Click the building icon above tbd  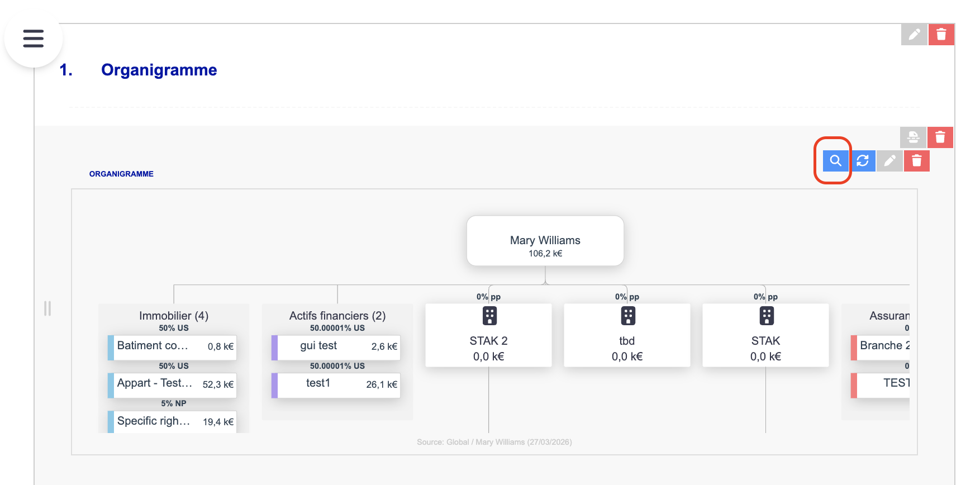click(628, 316)
